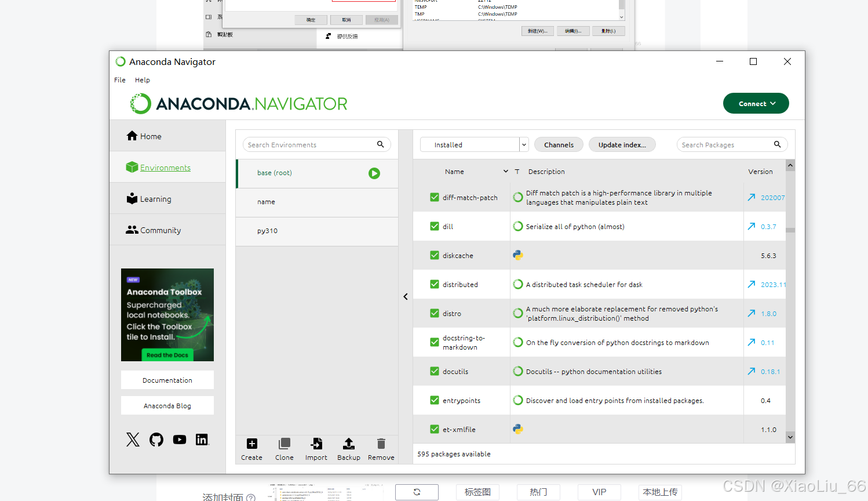The image size is (868, 501).
Task: Click the upgrade arrow next to dill version 0.3.7
Action: (x=752, y=226)
